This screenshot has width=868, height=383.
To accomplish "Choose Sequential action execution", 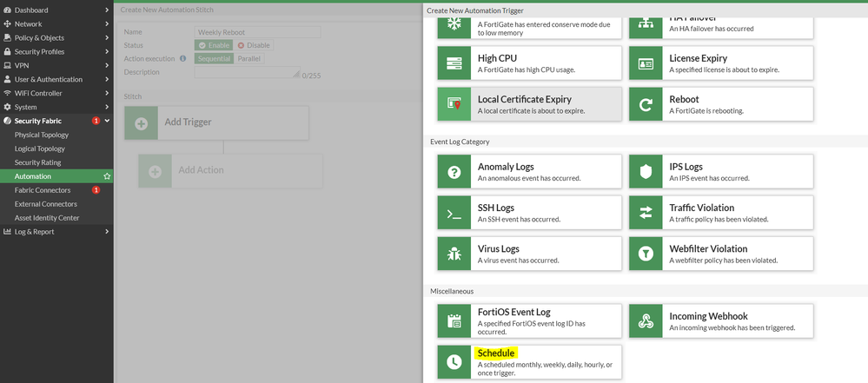I will pyautogui.click(x=215, y=59).
